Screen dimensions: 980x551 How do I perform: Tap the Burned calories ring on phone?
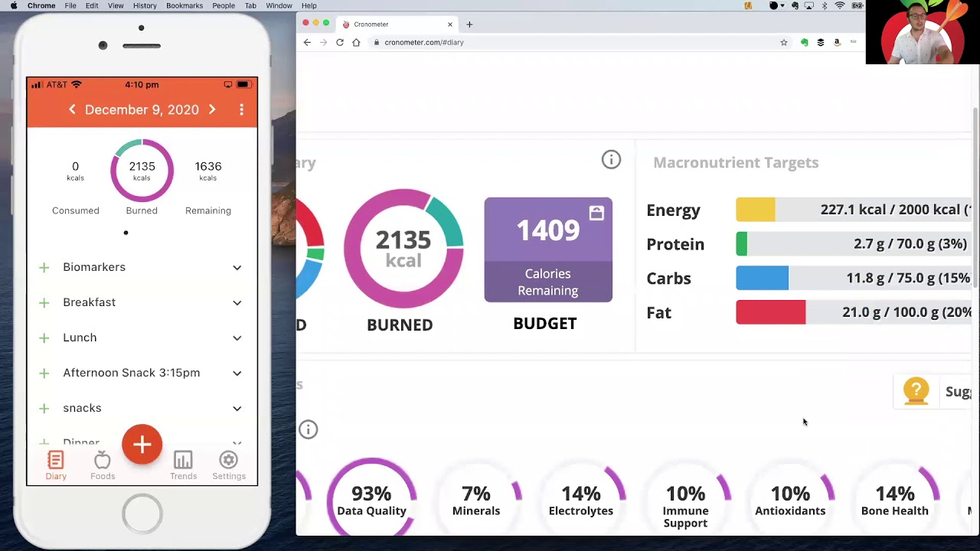pyautogui.click(x=142, y=170)
